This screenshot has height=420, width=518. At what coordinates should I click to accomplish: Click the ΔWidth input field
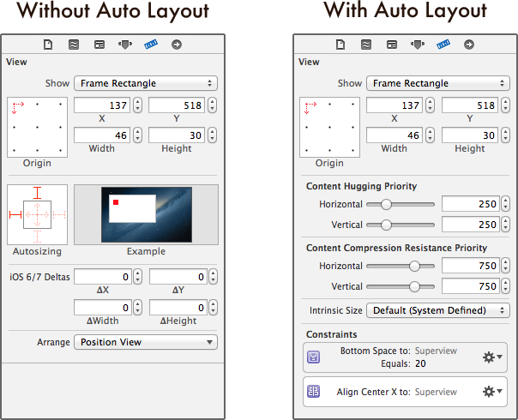coord(101,307)
